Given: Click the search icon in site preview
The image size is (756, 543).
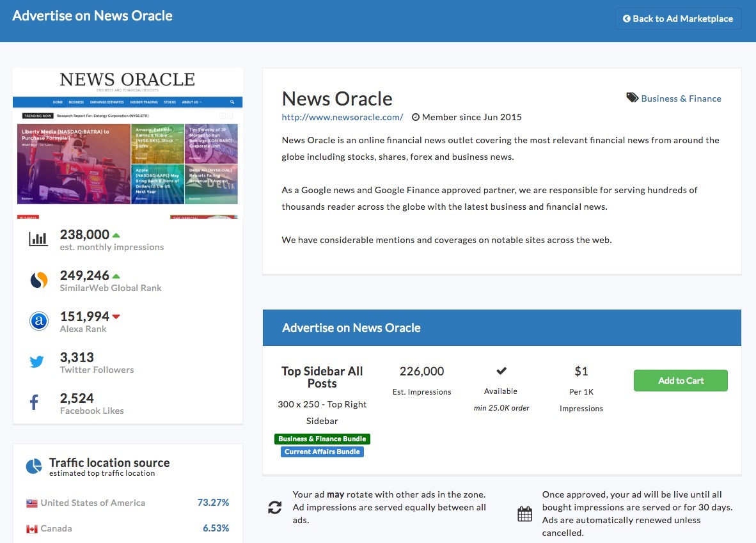Looking at the screenshot, I should (x=232, y=102).
